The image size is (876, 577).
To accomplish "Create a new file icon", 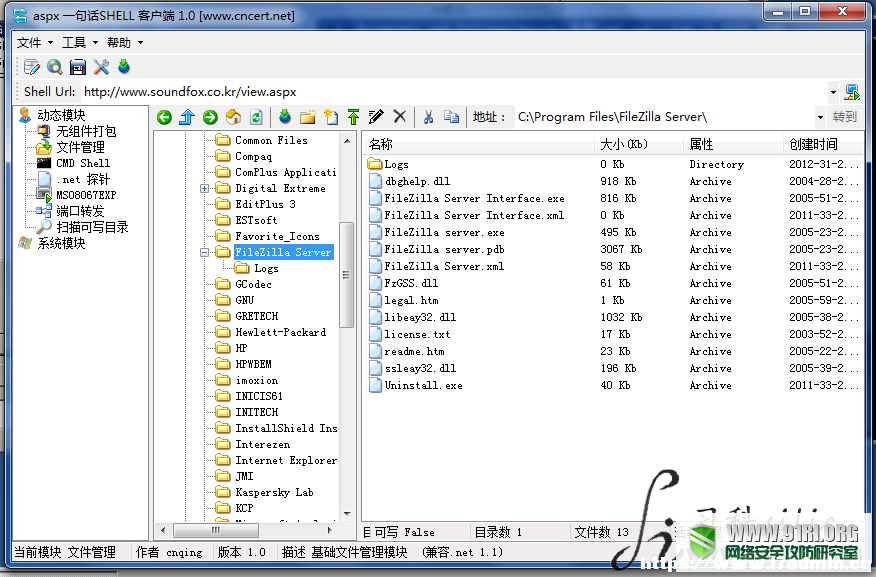I will 331,117.
